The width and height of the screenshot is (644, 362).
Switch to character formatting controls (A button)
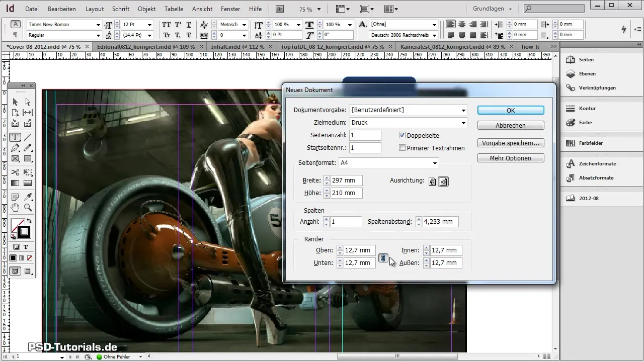tap(16, 24)
